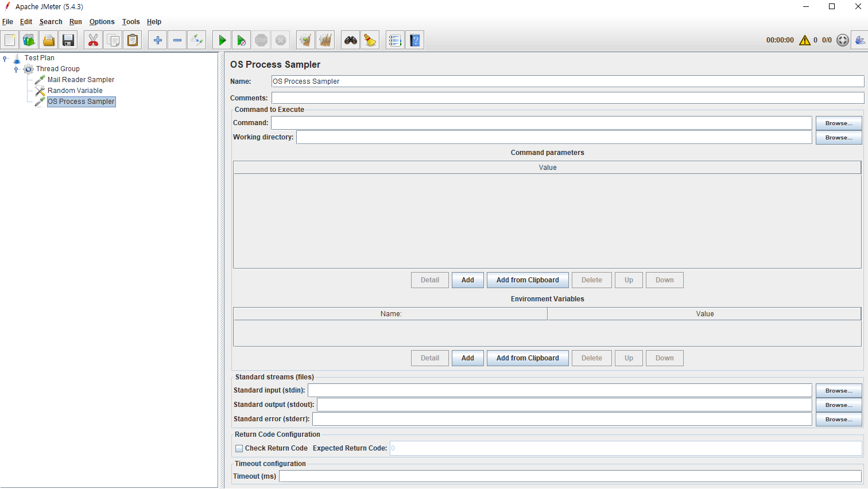Click the Working directory input field
Screen dimensions: 868x489
tap(554, 137)
